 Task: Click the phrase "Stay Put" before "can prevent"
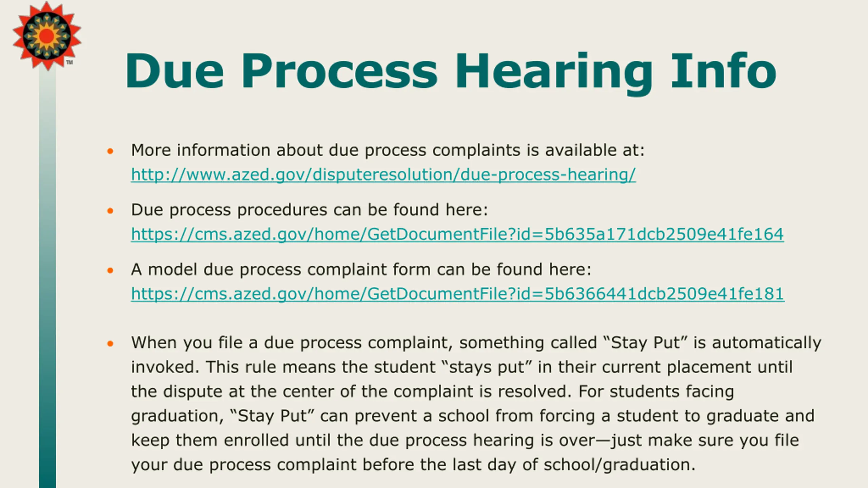coord(272,416)
